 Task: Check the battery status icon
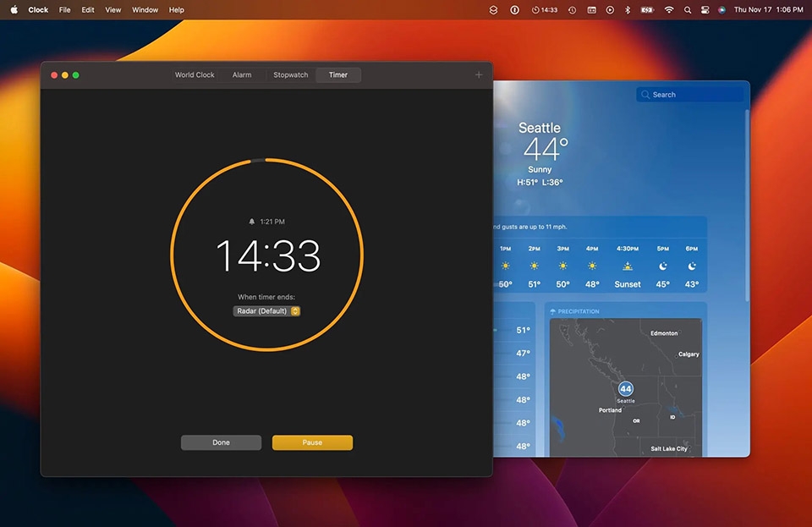[x=645, y=10]
